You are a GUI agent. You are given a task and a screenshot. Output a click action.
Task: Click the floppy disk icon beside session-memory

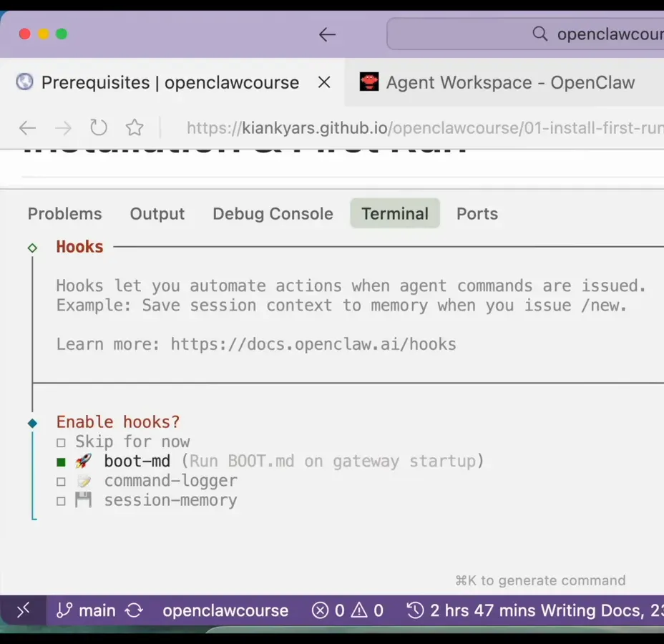point(83,499)
